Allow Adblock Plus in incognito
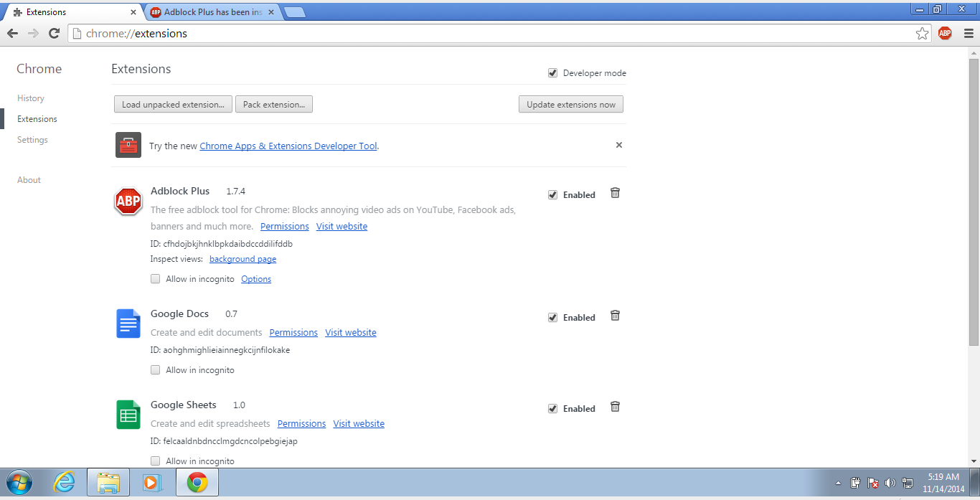 pos(155,279)
